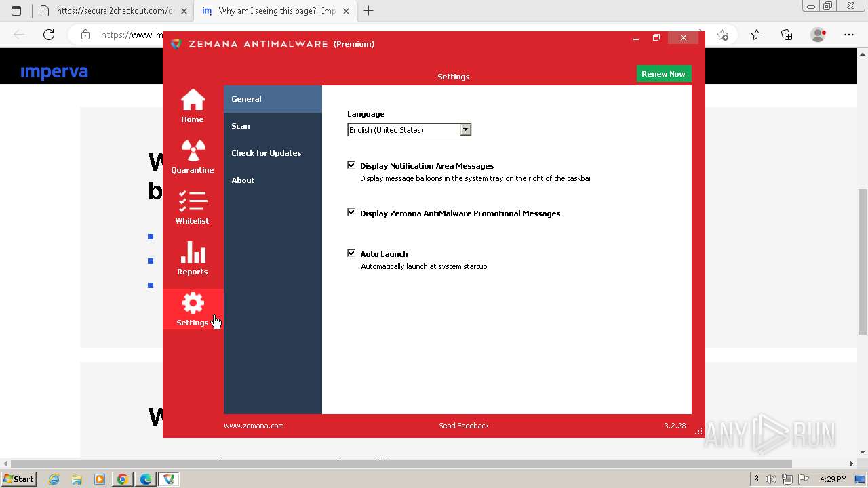Click the Imperva logo on the page
The width and height of the screenshot is (868, 488).
[x=54, y=72]
